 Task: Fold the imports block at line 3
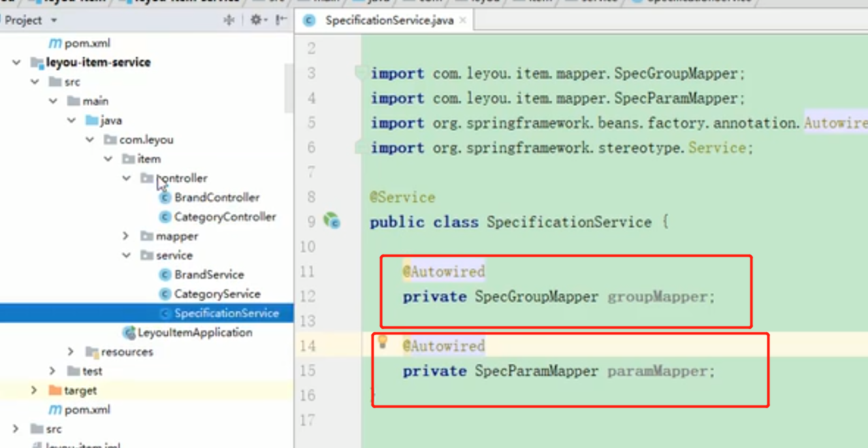360,73
